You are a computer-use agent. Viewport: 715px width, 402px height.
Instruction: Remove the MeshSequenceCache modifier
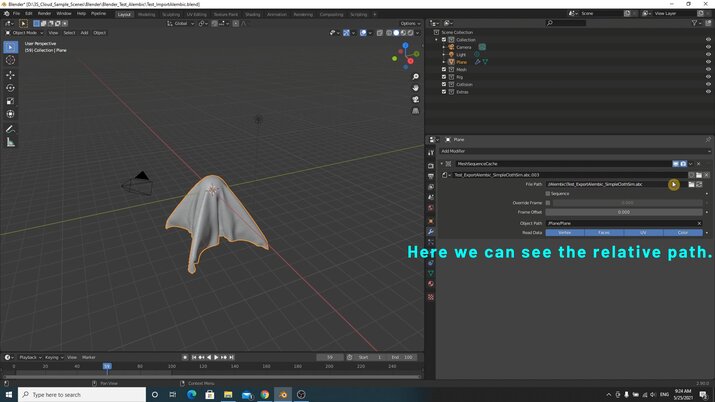tap(699, 164)
